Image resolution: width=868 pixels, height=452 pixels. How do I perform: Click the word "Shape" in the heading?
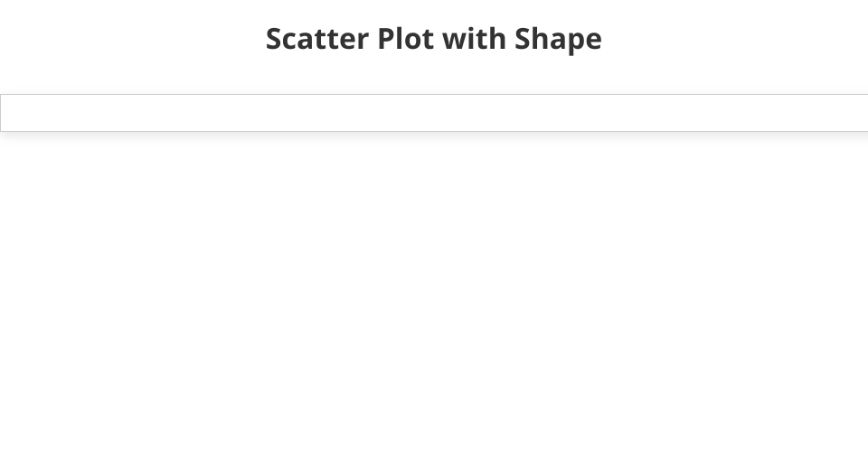(x=558, y=41)
